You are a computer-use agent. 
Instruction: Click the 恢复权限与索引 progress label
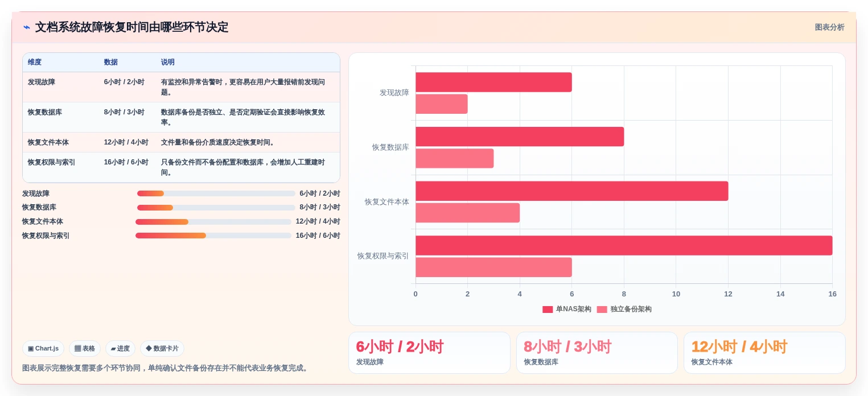(46, 236)
